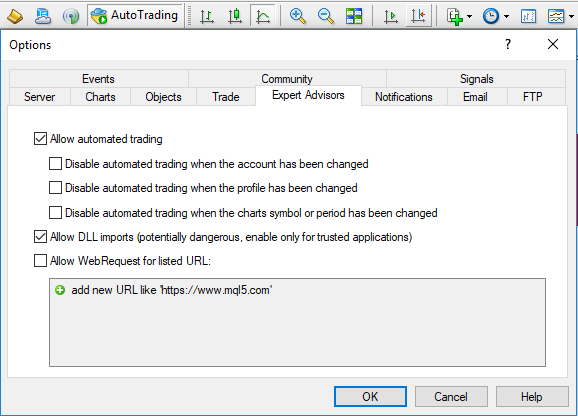Switch to the Server tab
The image size is (578, 416).
click(39, 97)
